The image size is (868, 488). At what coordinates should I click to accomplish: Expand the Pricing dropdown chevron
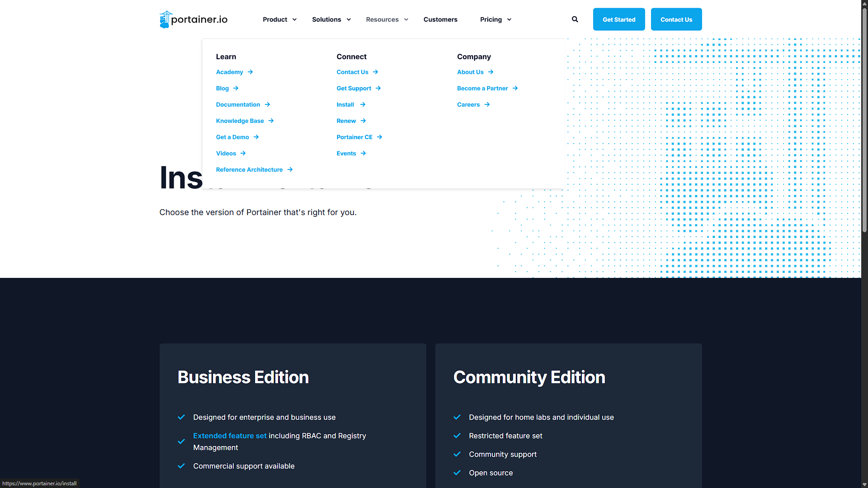point(509,19)
